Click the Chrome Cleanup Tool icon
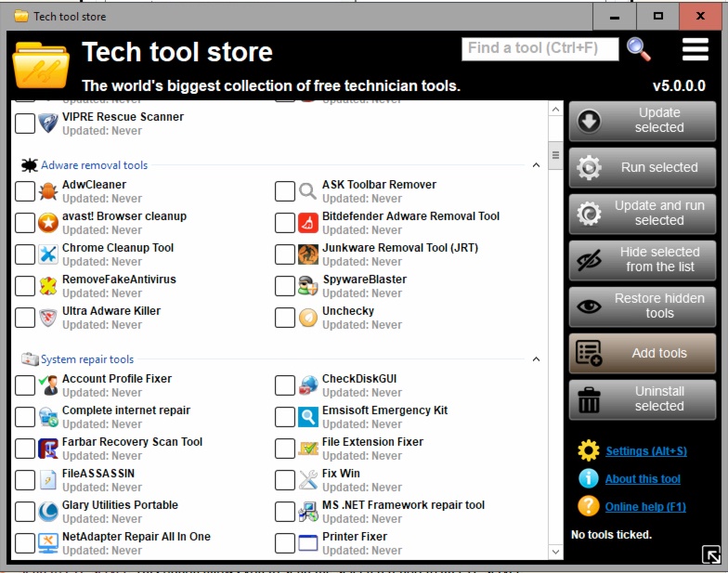The height and width of the screenshot is (573, 728). tap(48, 254)
